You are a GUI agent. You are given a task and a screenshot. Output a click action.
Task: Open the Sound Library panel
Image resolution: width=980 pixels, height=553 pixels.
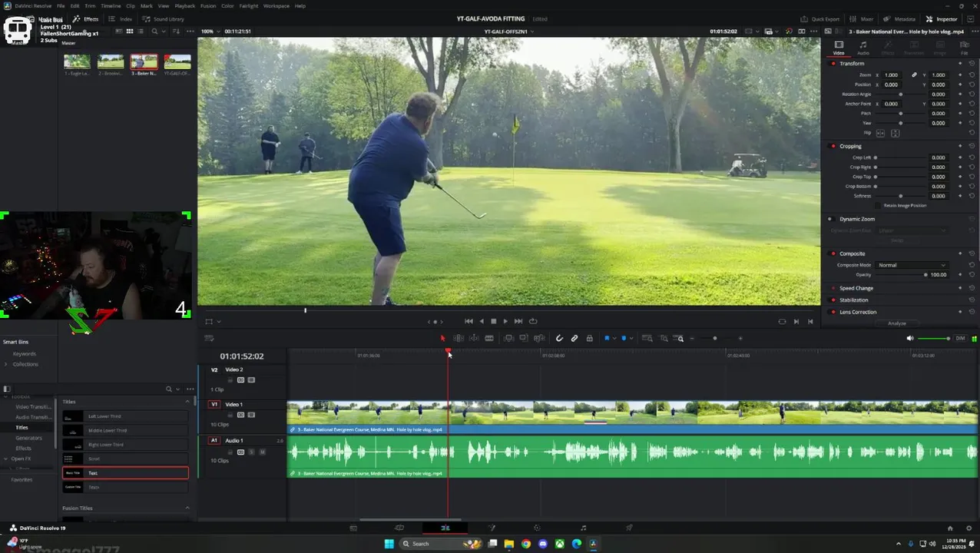click(164, 19)
